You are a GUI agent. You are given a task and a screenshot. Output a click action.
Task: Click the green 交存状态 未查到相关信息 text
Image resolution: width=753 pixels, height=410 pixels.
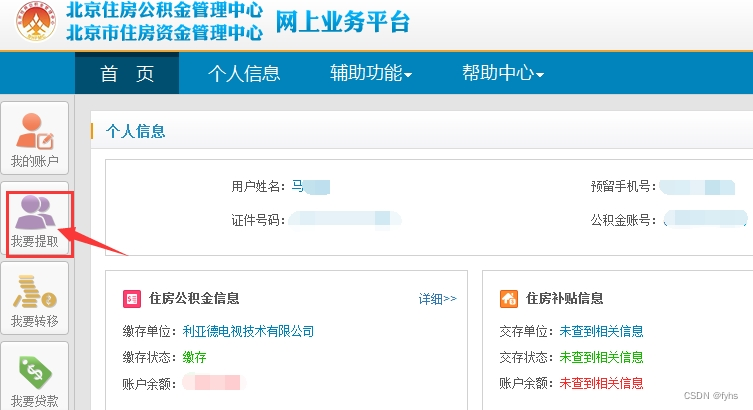coord(601,357)
